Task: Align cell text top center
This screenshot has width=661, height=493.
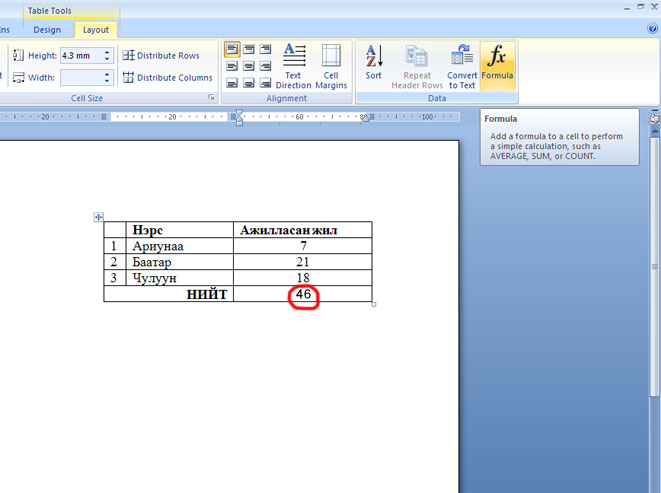Action: [x=249, y=49]
